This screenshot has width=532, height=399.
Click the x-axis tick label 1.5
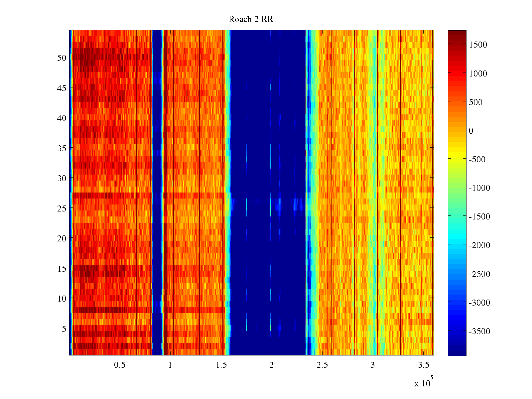coord(221,365)
